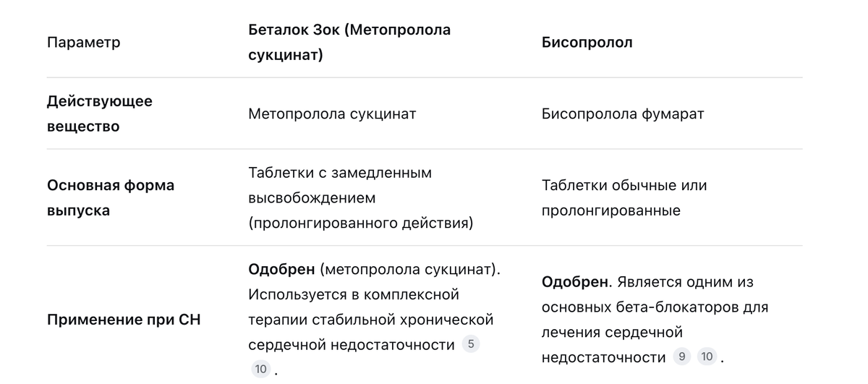Click the Основная форма выпуска row label
The height and width of the screenshot is (384, 868).
[x=110, y=197]
